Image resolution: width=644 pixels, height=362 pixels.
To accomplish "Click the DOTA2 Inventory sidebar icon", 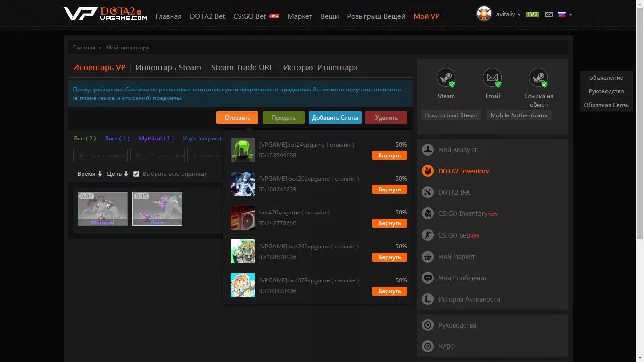I will coord(428,171).
